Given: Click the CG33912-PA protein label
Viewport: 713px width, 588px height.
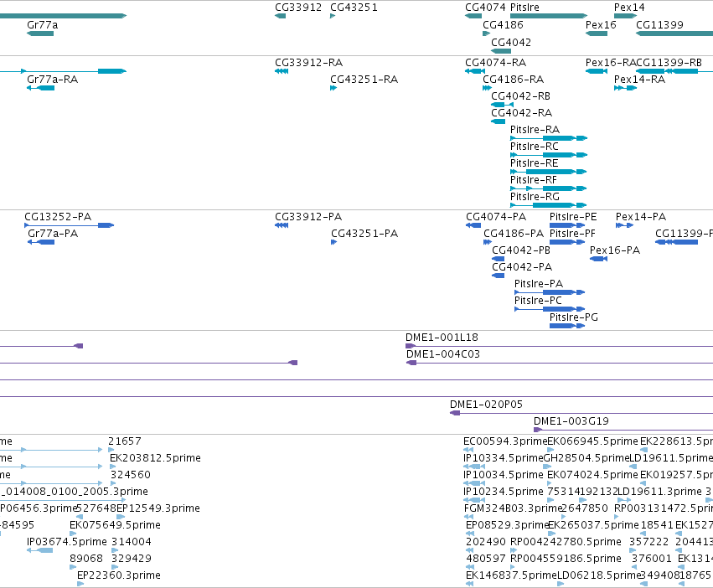Looking at the screenshot, I should [x=308, y=217].
